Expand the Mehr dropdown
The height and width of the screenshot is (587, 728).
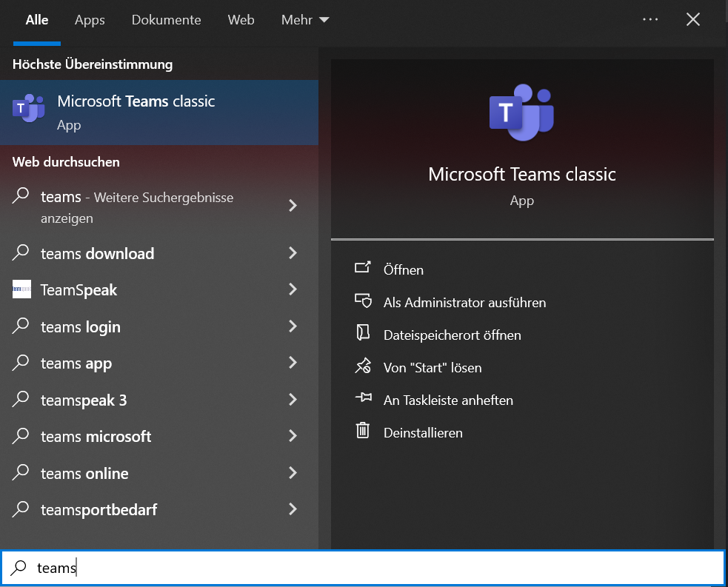[x=304, y=20]
